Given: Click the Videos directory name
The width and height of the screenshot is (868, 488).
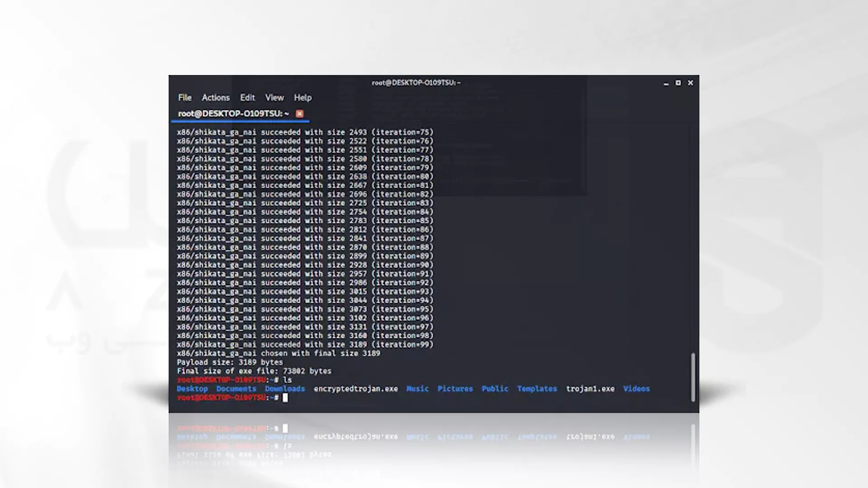Looking at the screenshot, I should [x=636, y=389].
